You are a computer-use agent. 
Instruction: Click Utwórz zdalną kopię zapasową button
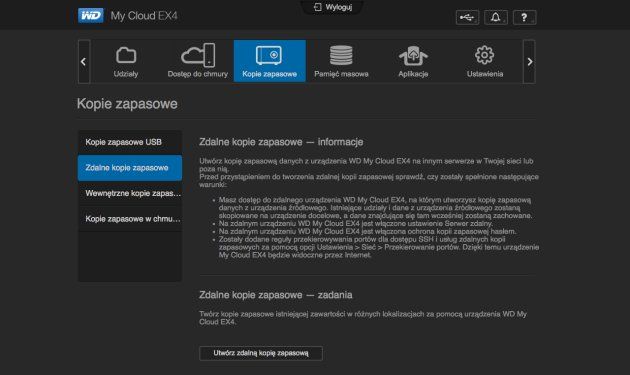261,353
